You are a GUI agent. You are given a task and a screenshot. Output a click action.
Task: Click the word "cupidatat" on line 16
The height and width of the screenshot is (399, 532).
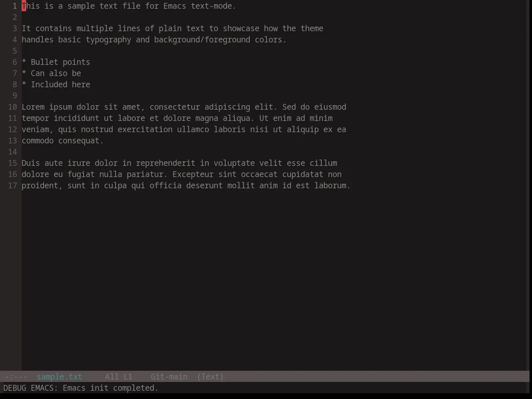pos(303,175)
